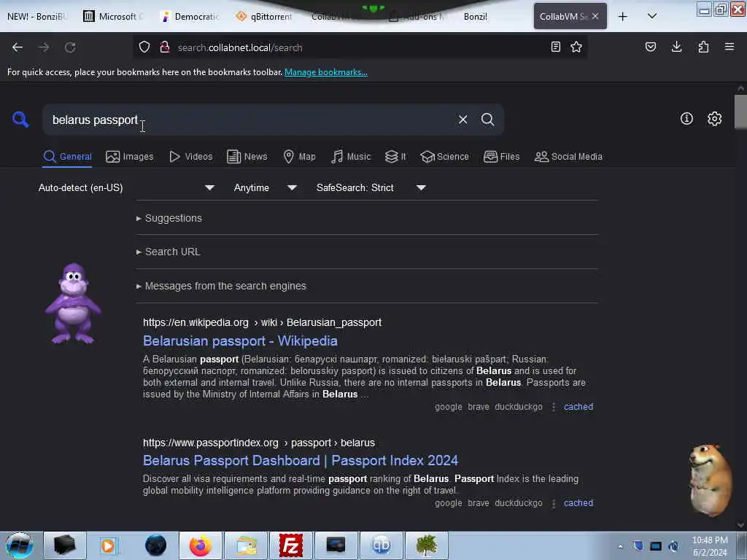This screenshot has height=560, width=747.
Task: Open a new browser tab
Action: tap(623, 17)
